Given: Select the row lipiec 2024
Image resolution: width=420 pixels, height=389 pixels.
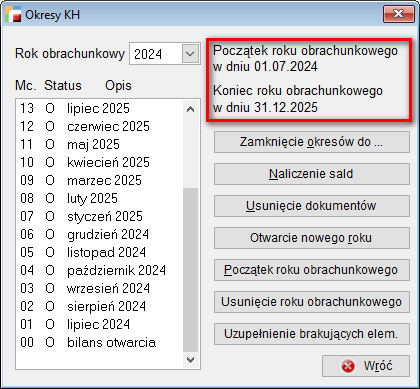Looking at the screenshot, I should tap(100, 324).
